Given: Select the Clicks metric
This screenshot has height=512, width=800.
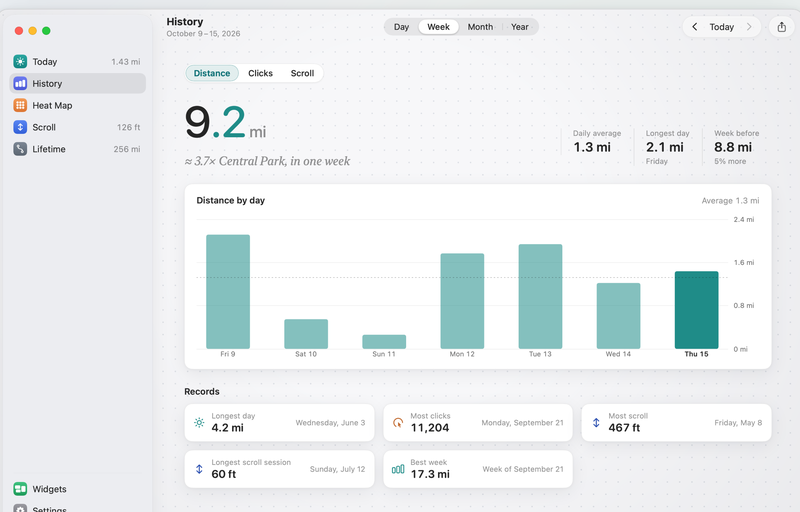Looking at the screenshot, I should (260, 73).
